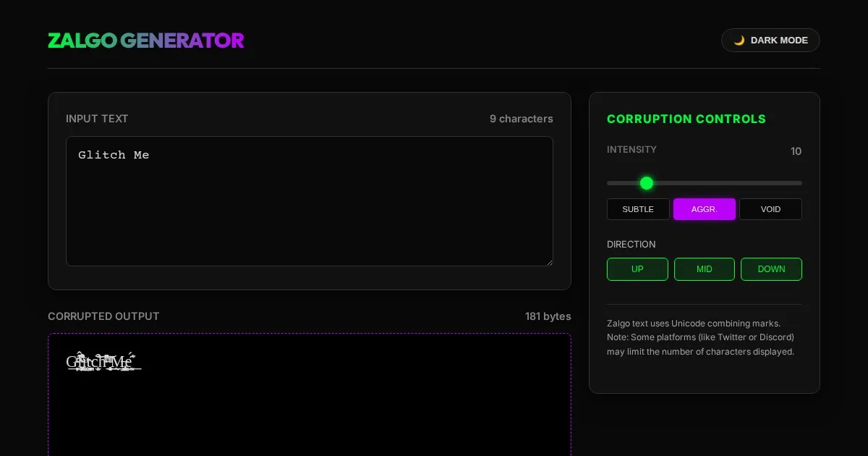Screen dimensions: 868x456
Task: Click the green intensity slider handle
Action: 647,183
